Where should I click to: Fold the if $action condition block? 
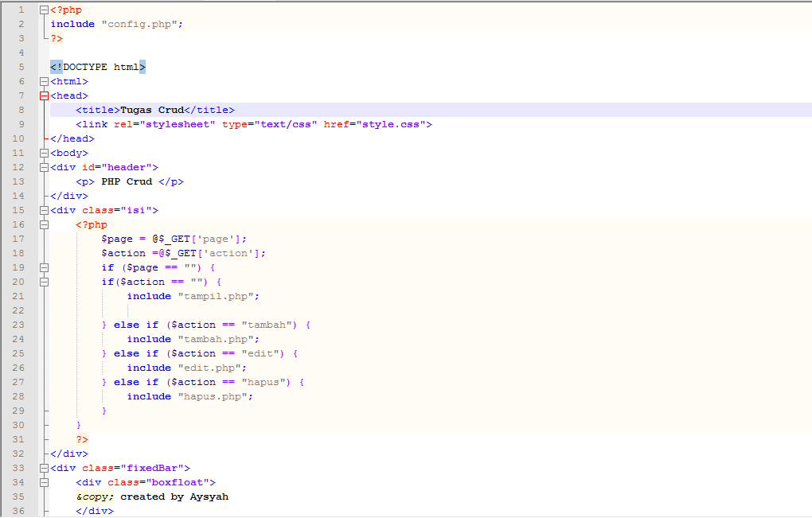(x=44, y=282)
